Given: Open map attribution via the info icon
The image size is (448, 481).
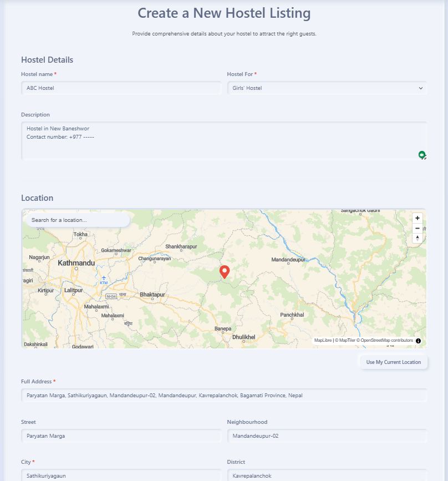Looking at the screenshot, I should coord(419,340).
